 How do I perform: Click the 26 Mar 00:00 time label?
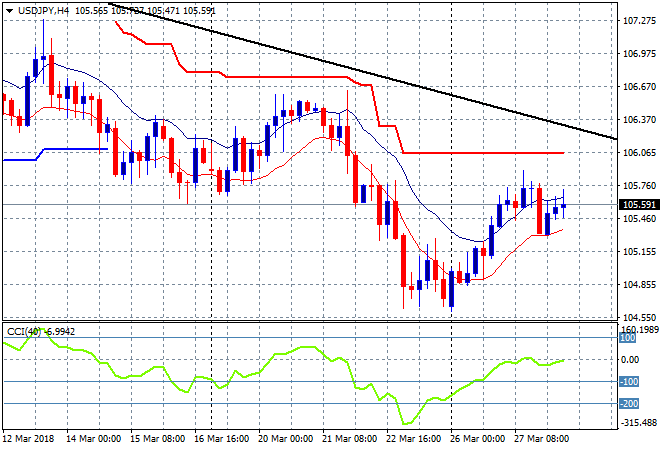[x=477, y=439]
